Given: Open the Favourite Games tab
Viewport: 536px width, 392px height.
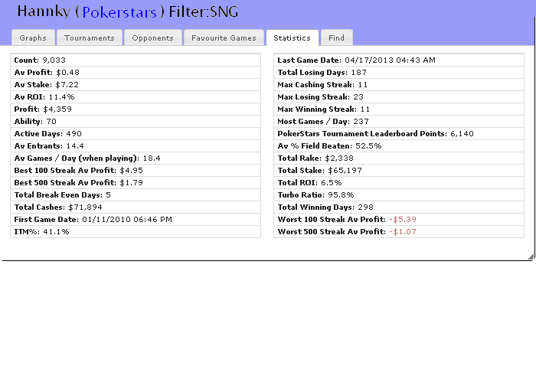Looking at the screenshot, I should 224,38.
